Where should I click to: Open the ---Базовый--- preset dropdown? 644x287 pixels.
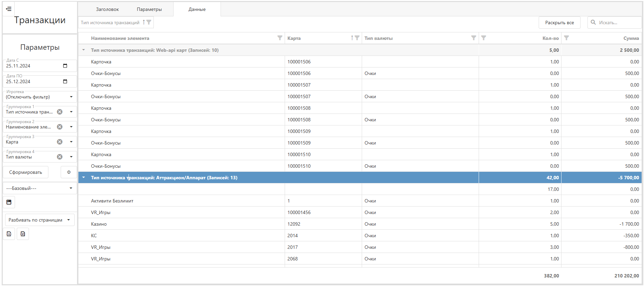coord(40,188)
